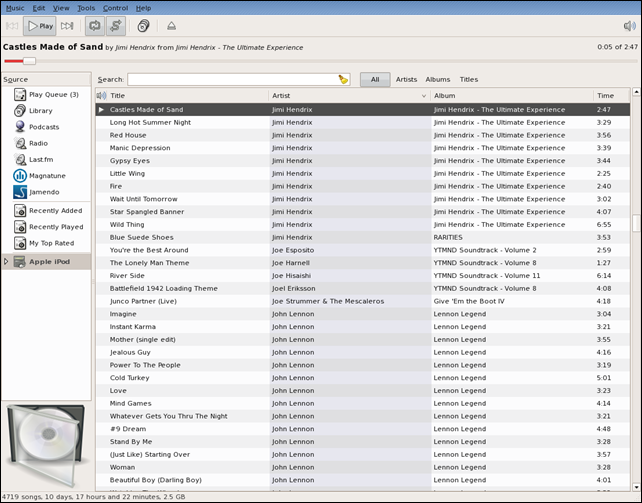Open the CD import/burn toolbar icon

point(143,26)
